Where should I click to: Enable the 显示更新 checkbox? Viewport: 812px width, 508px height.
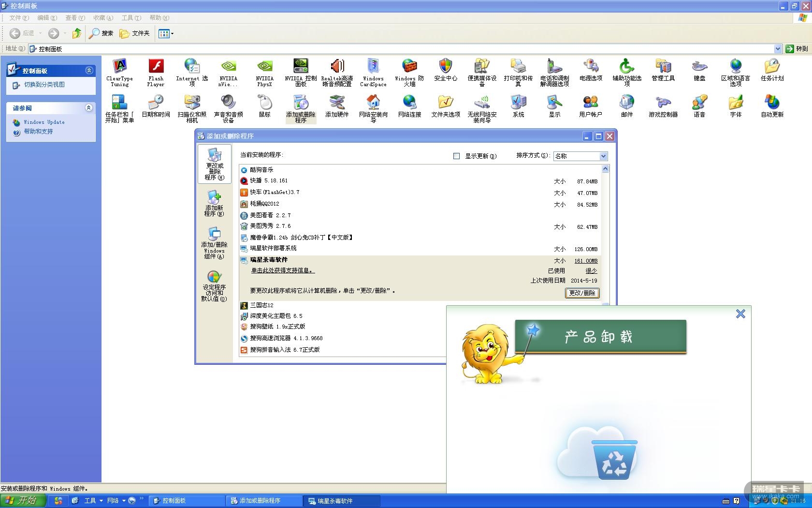point(456,156)
